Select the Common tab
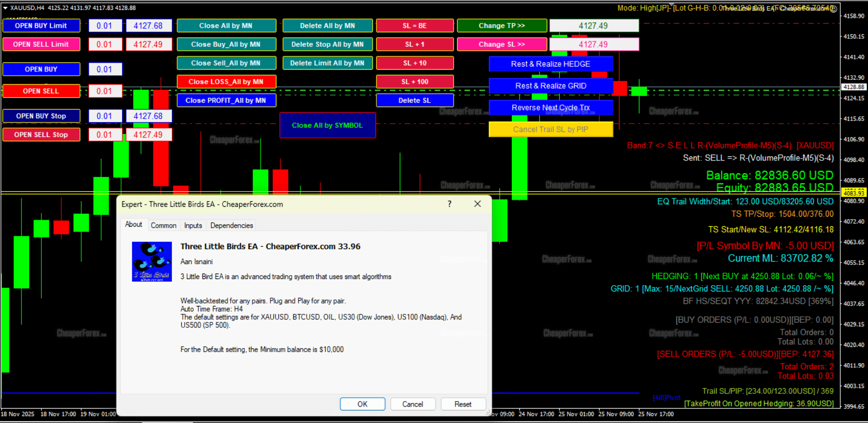Viewport: 868px width, 423px height. (x=163, y=225)
